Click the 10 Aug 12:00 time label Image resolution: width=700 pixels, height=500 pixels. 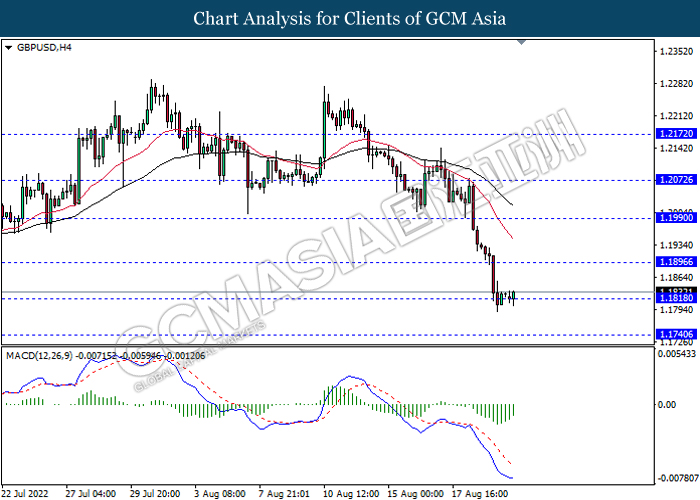point(351,494)
